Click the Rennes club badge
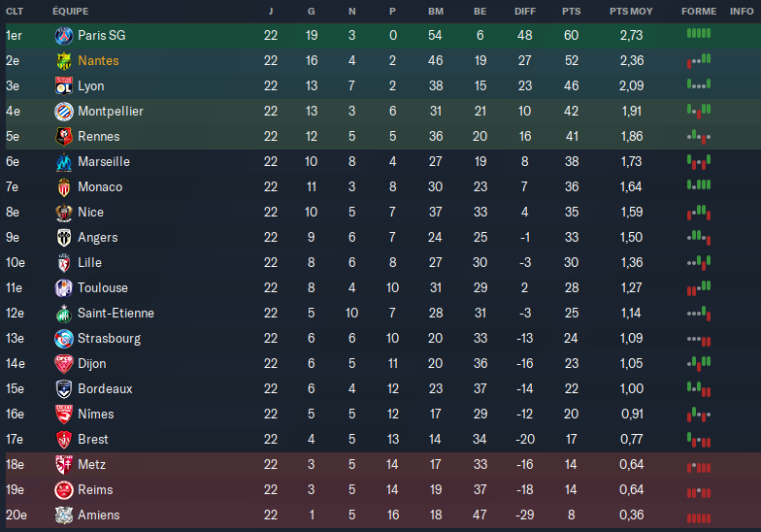 click(64, 137)
